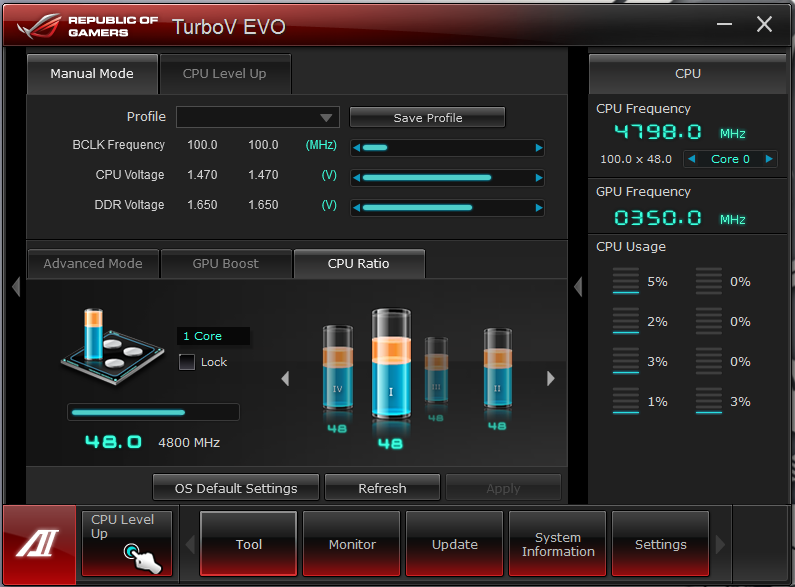Select the core IV battery cylinder

point(338,367)
